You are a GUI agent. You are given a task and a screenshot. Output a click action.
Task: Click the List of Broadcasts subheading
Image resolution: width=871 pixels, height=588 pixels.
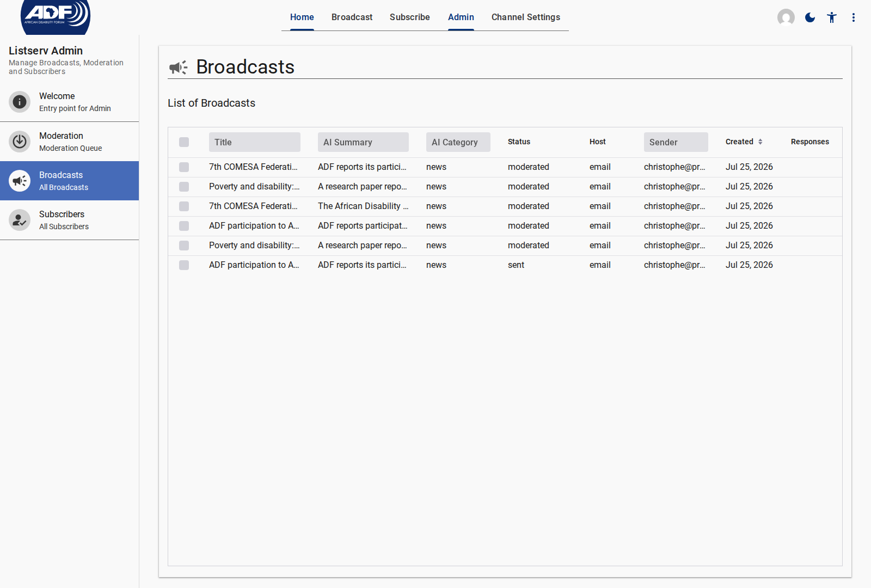(211, 103)
